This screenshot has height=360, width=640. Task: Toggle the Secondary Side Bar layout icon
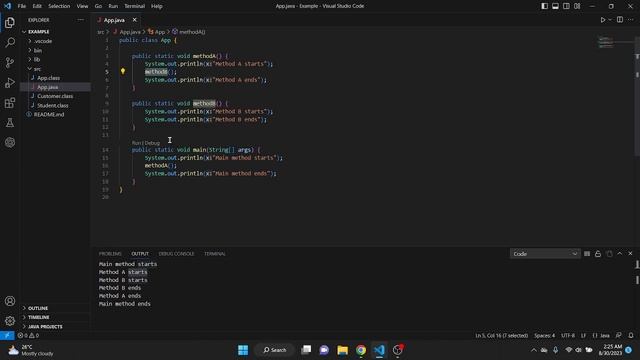coord(566,6)
